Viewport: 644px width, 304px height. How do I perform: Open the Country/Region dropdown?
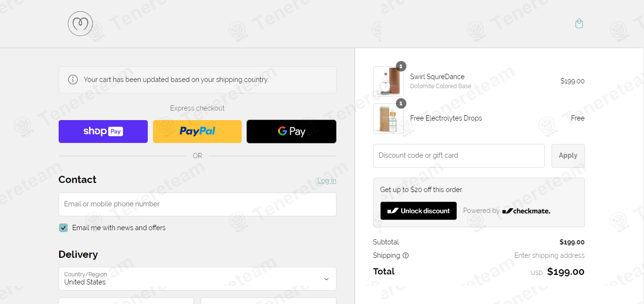pos(197,279)
